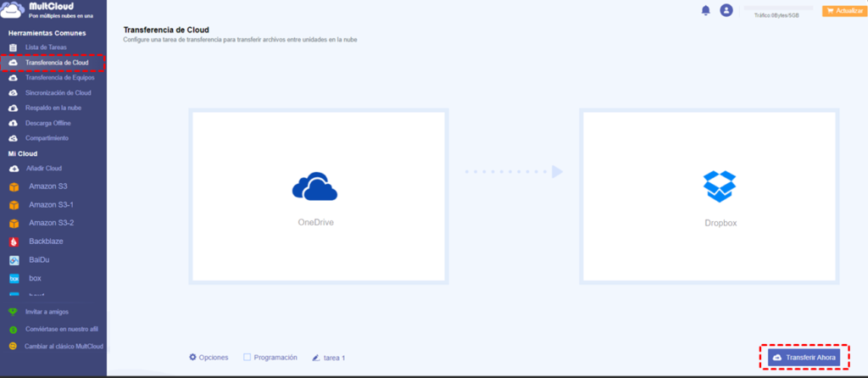Image resolution: width=868 pixels, height=378 pixels.
Task: Click the Compartimiento share icon
Action: [x=14, y=138]
